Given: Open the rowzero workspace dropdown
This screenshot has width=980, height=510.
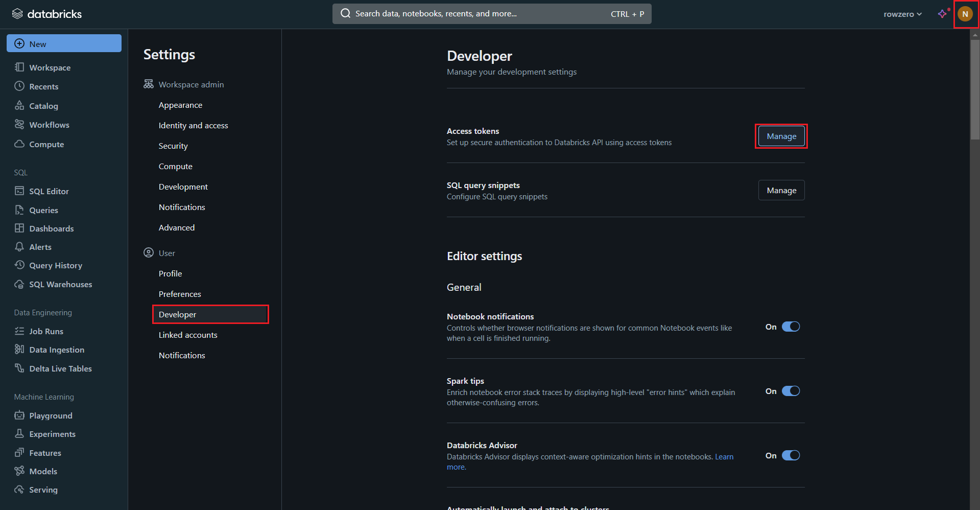Looking at the screenshot, I should coord(902,14).
